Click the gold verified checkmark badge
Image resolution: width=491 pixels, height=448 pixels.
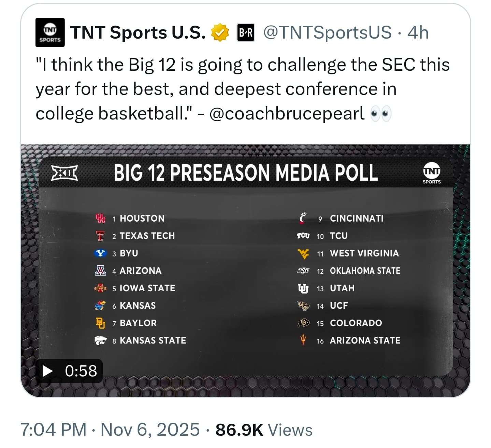click(x=220, y=33)
